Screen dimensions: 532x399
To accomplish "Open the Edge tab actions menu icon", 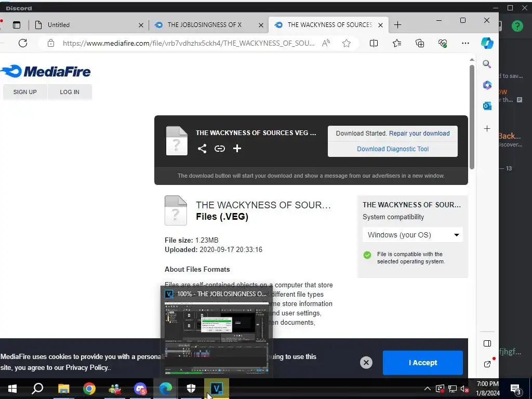I will tap(17, 25).
